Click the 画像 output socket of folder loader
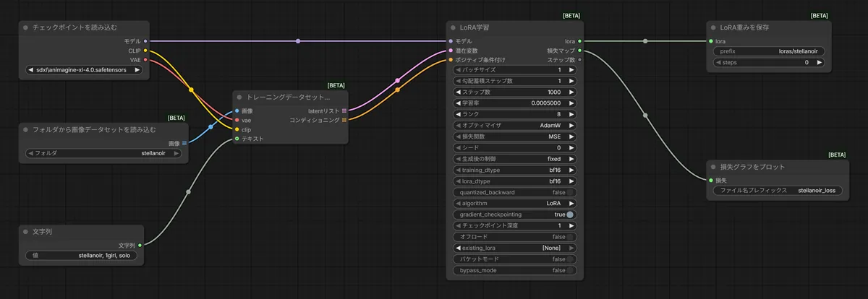 (x=184, y=143)
